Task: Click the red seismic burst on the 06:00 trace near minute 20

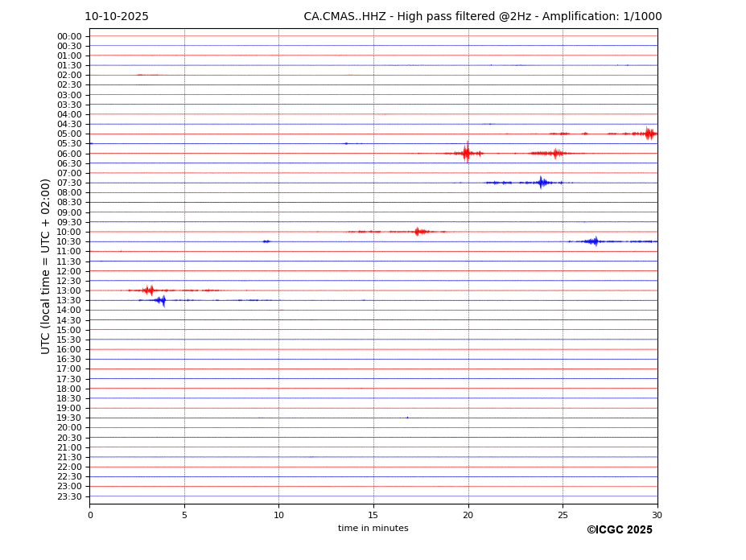Action: [466, 153]
